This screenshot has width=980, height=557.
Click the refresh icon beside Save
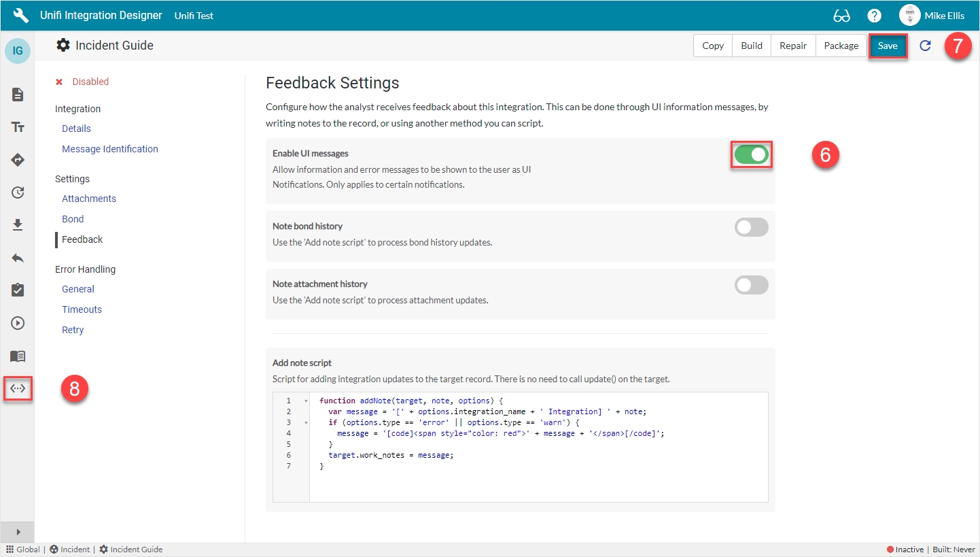coord(925,46)
